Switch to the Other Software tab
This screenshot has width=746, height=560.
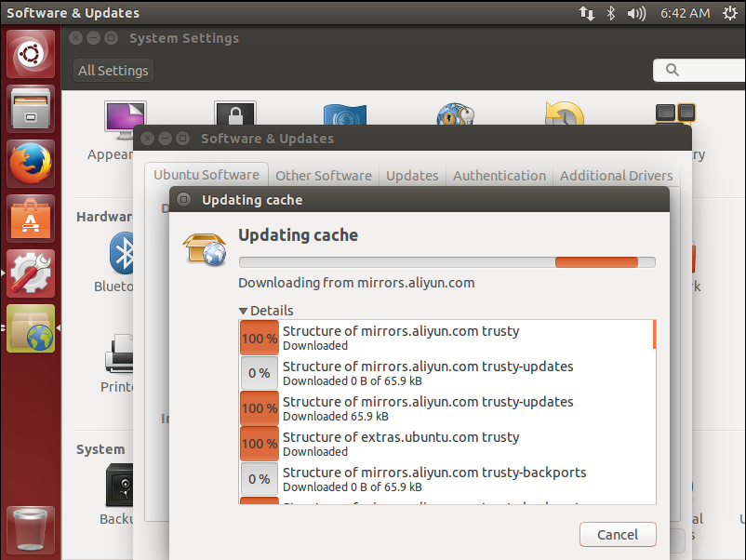(x=324, y=176)
